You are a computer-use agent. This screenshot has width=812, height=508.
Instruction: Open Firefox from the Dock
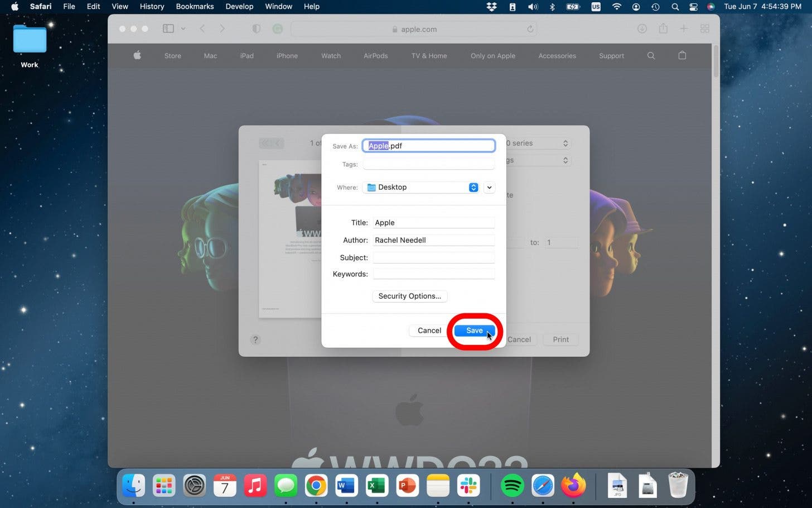click(x=573, y=486)
